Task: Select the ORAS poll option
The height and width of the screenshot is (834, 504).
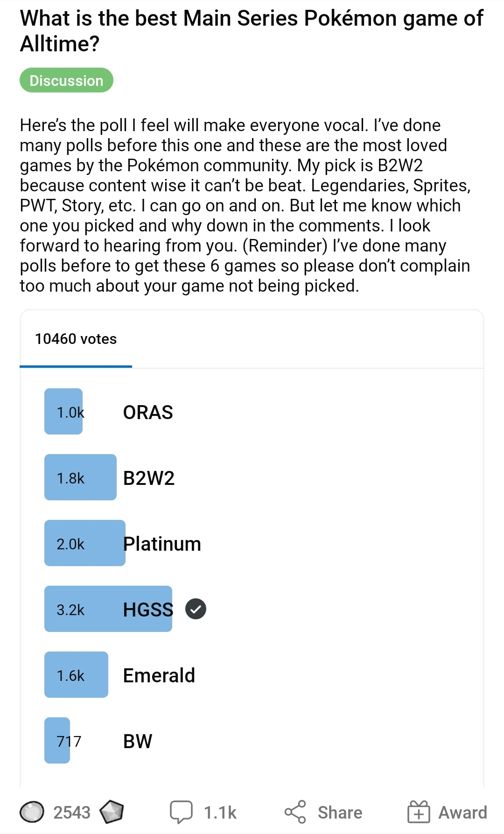Action: pos(148,412)
